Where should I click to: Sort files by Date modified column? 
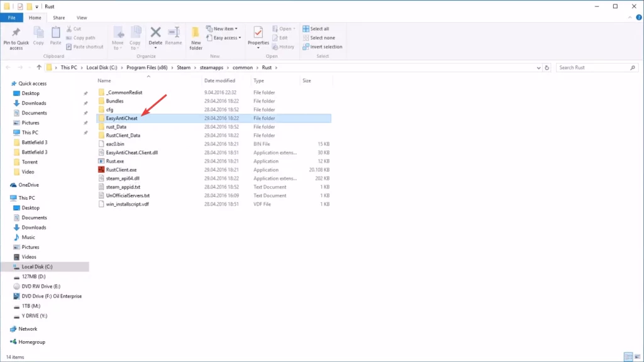(220, 80)
